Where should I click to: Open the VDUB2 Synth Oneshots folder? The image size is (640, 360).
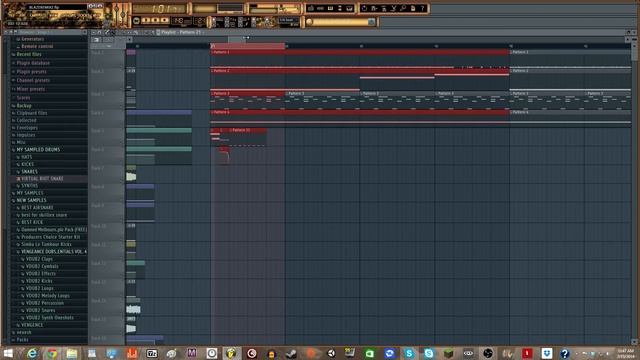pyautogui.click(x=49, y=318)
